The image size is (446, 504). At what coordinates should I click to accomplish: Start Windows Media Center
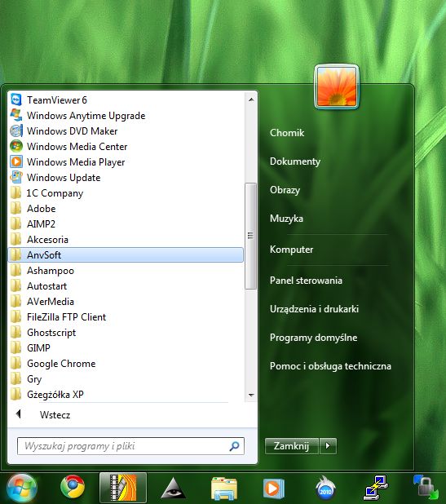click(126, 147)
